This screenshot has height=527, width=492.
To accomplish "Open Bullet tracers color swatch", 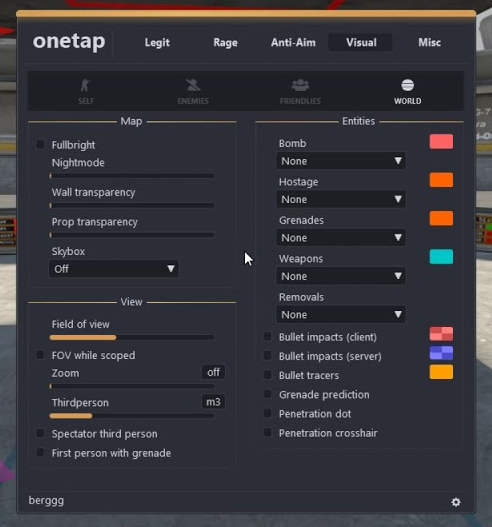I will pyautogui.click(x=441, y=372).
